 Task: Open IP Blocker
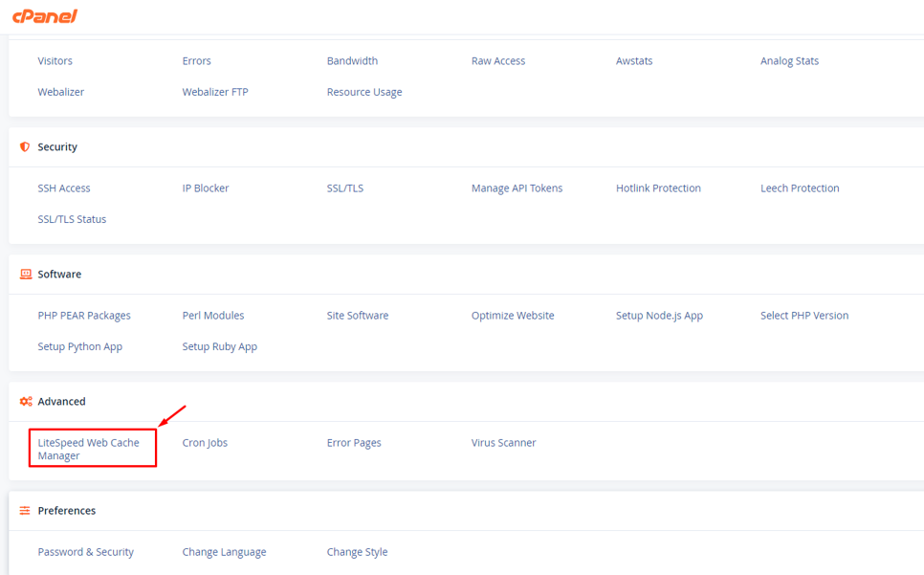[x=205, y=188]
